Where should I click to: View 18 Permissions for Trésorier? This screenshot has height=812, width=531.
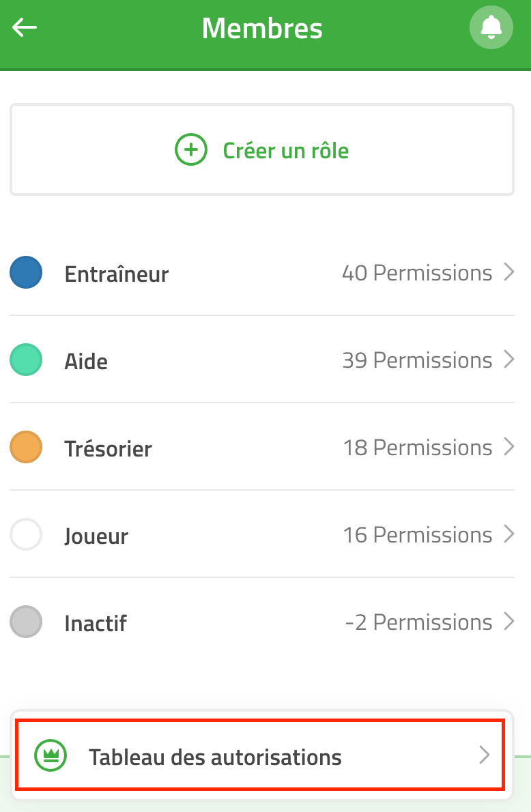[x=417, y=448]
